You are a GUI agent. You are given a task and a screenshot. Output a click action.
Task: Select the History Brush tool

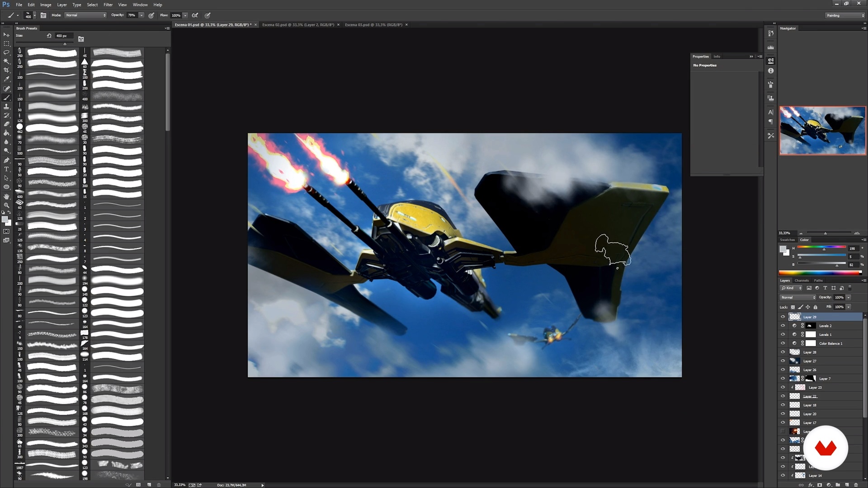pyautogui.click(x=6, y=115)
